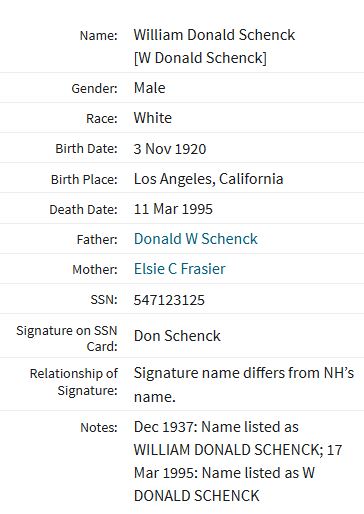Click the Name field label

[x=99, y=35]
